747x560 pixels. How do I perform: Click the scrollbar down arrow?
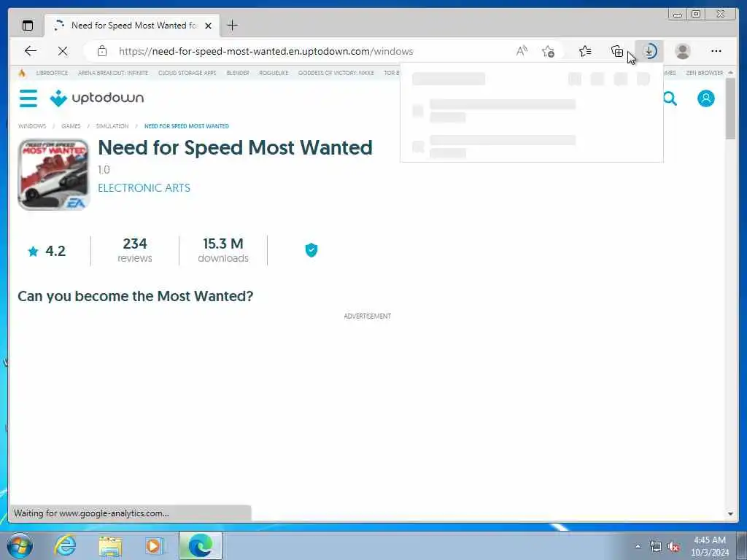coord(730,514)
